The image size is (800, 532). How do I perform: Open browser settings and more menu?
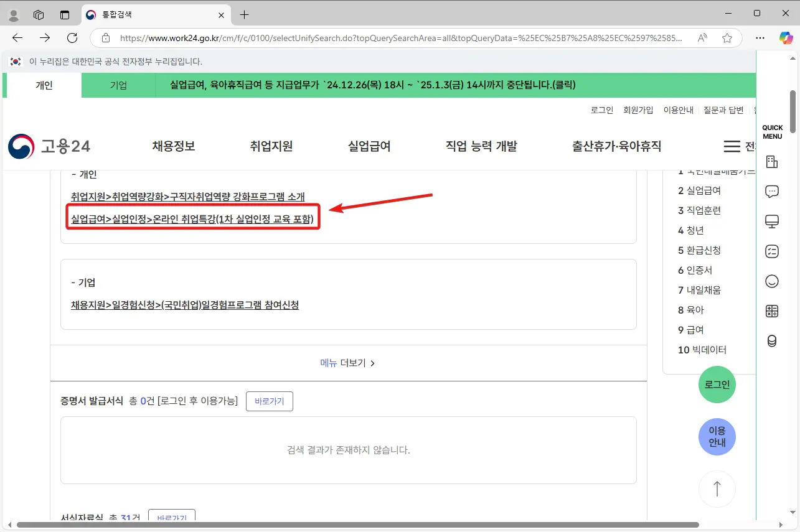point(760,38)
